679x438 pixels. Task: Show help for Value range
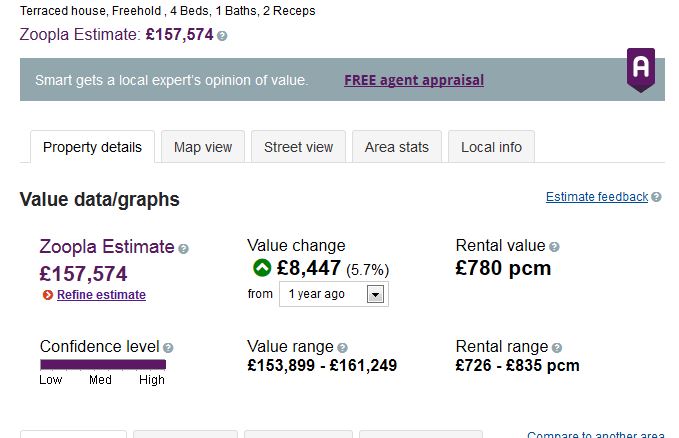click(342, 348)
